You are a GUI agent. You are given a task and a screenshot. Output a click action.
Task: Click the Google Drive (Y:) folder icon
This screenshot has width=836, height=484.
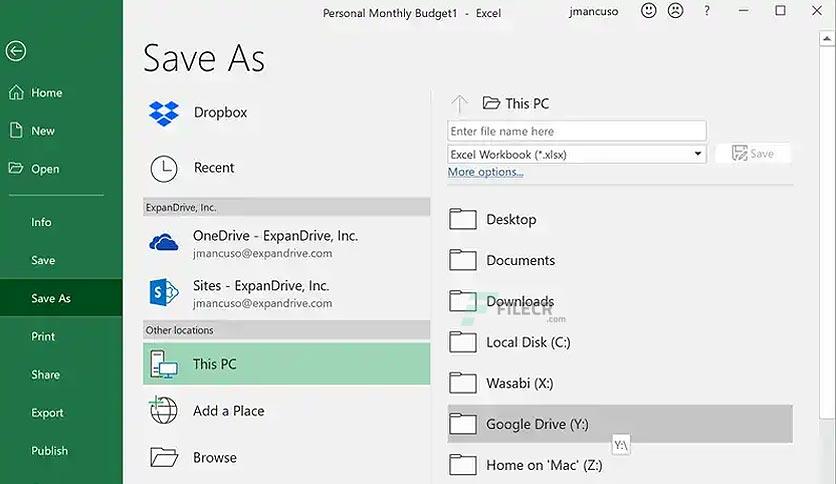point(463,424)
